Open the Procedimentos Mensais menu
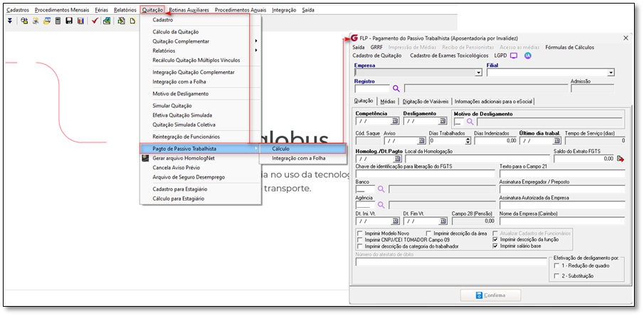 (62, 10)
